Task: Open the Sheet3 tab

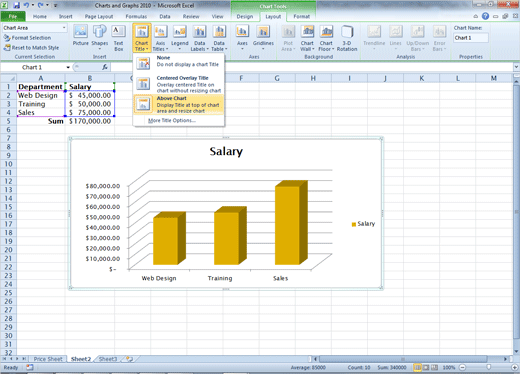Action: [108, 359]
